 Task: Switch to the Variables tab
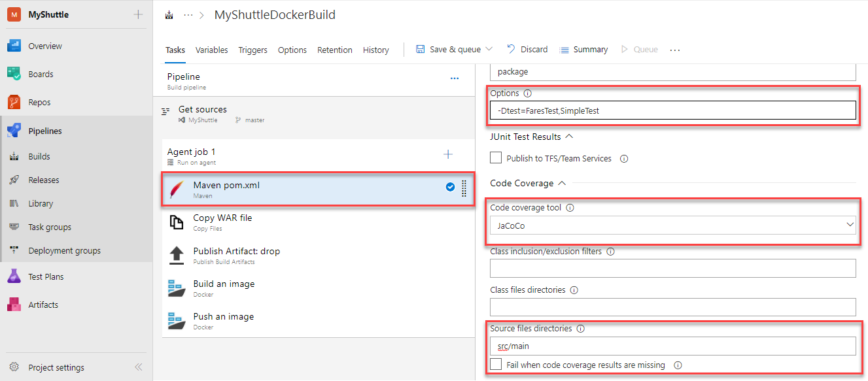coord(212,50)
